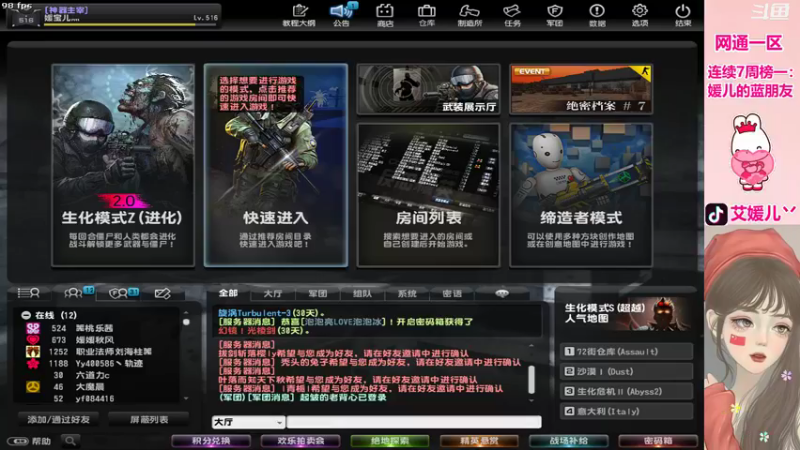Screen dimensions: 800x450
Task: Open the 缔造者模式 creator mode card
Action: 581,195
